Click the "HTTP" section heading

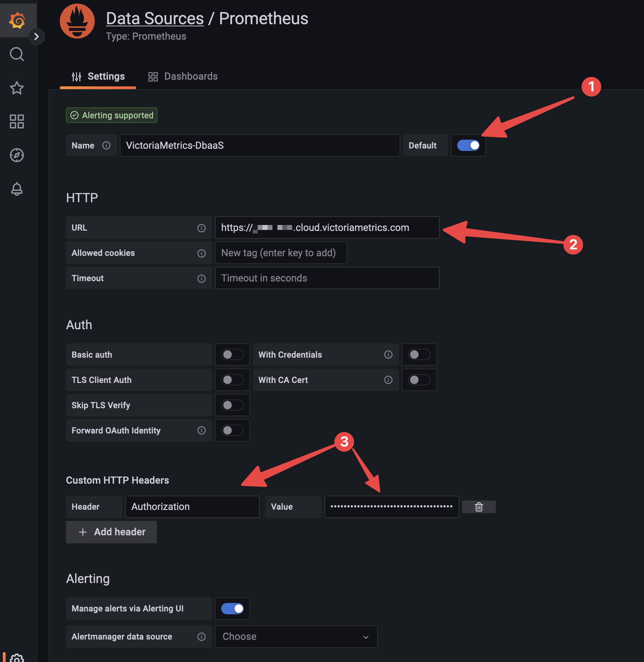coord(82,198)
